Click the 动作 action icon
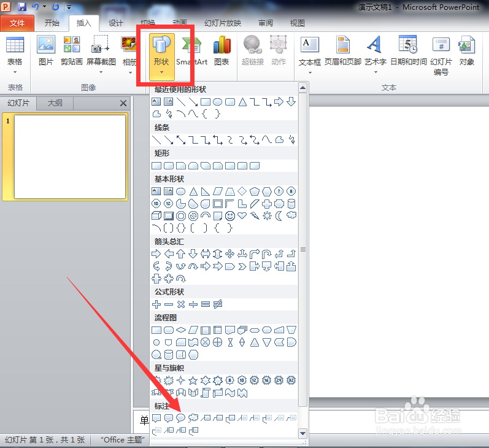The image size is (489, 448). coord(279,51)
